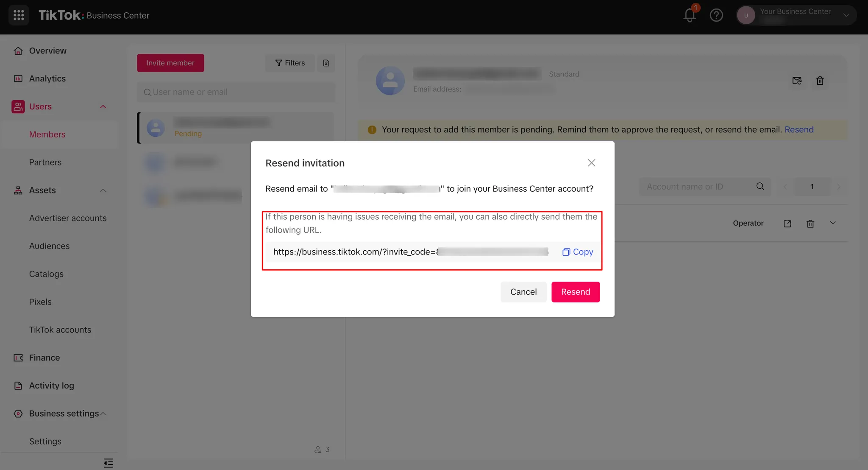Click the User name or email search field

tap(236, 92)
